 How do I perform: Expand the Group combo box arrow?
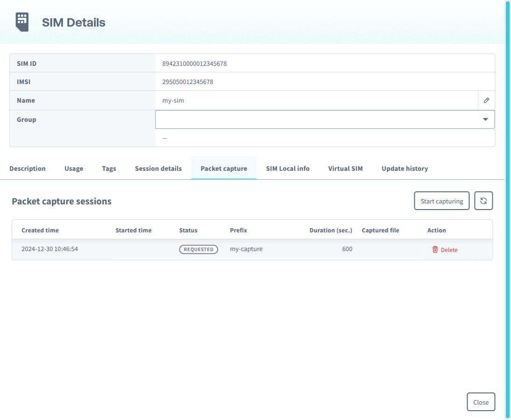coord(485,119)
